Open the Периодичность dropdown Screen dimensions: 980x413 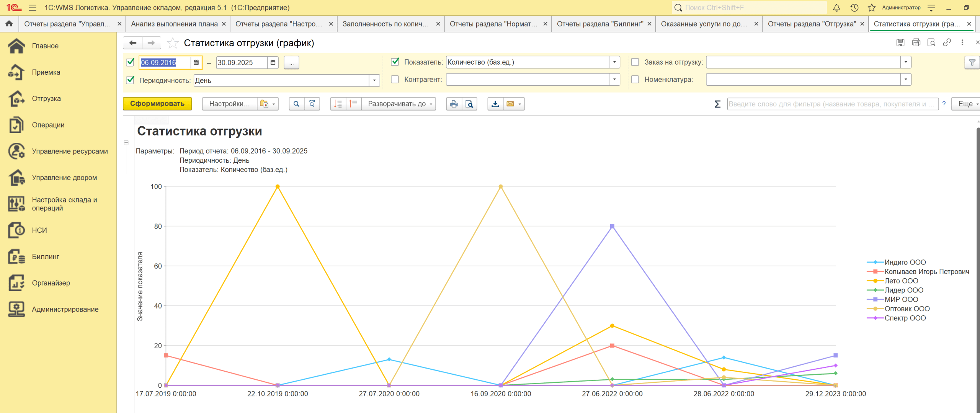[x=374, y=80]
